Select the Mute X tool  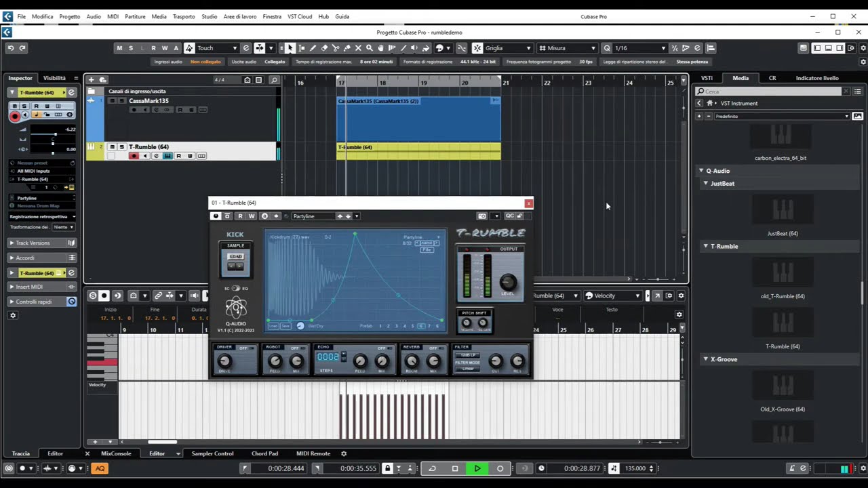pos(358,48)
